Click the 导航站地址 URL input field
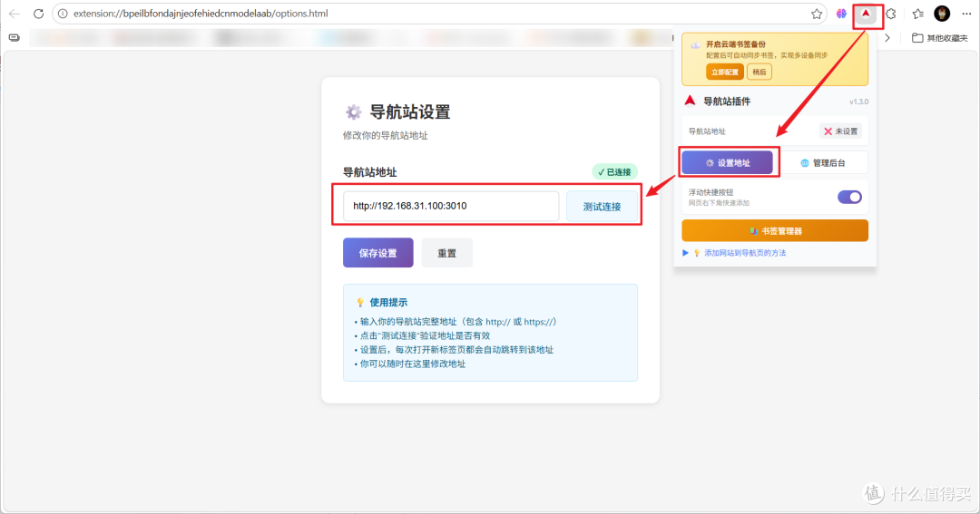 click(451, 206)
